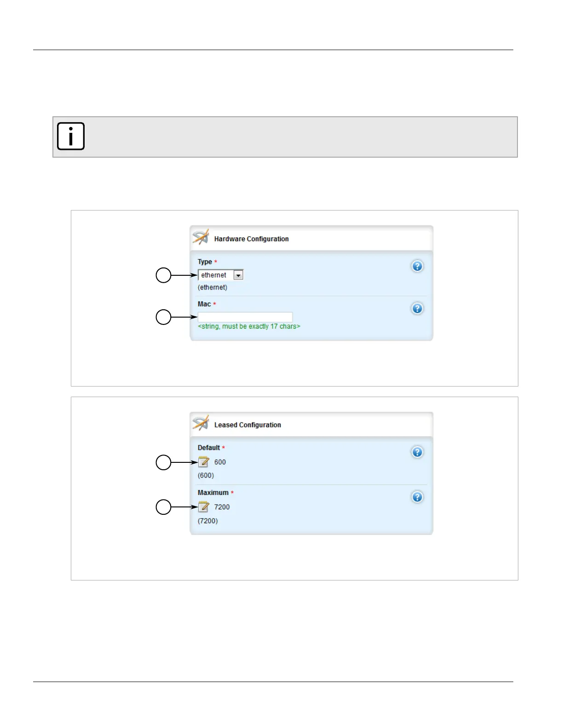
Task: Click the Hardware Configuration title text
Action: pyautogui.click(x=251, y=239)
